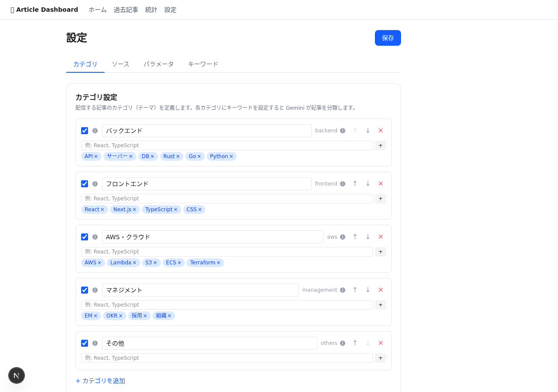Remove the CSS keyword tag
Viewport: 558px width, 392px height.
click(200, 210)
